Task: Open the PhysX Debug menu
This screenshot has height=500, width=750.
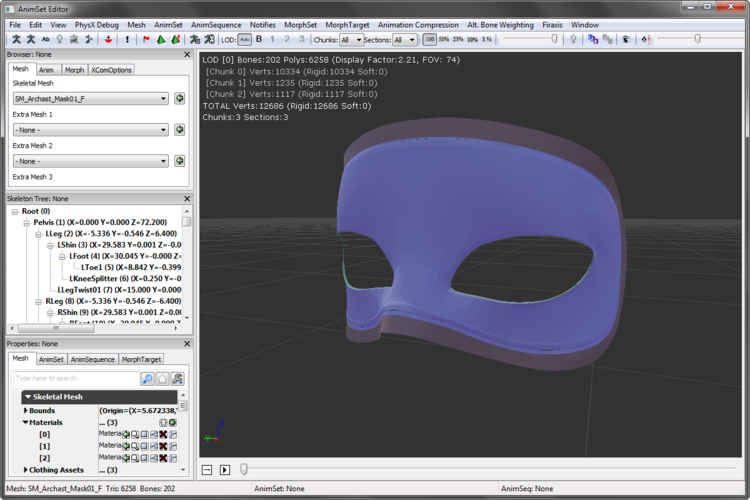Action: (97, 25)
